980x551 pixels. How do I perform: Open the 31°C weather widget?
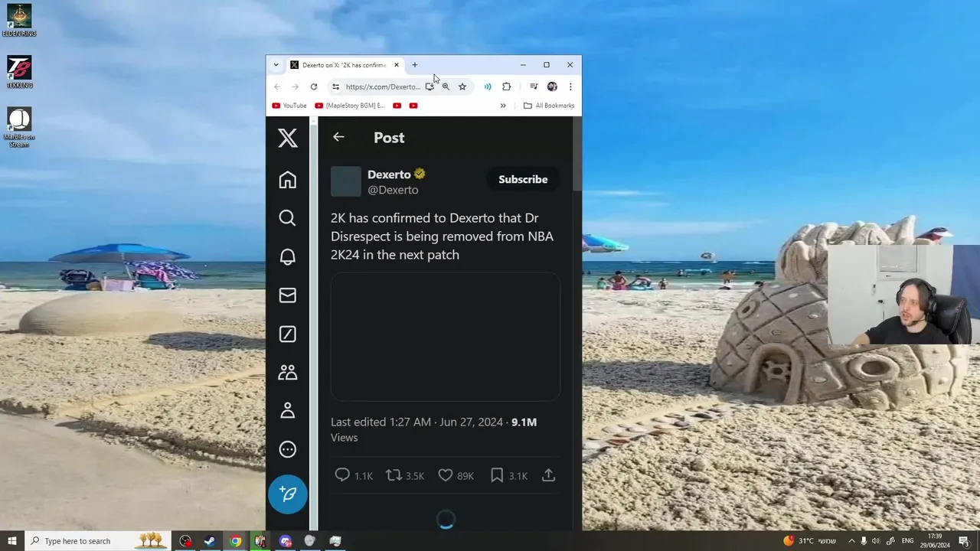tap(810, 541)
